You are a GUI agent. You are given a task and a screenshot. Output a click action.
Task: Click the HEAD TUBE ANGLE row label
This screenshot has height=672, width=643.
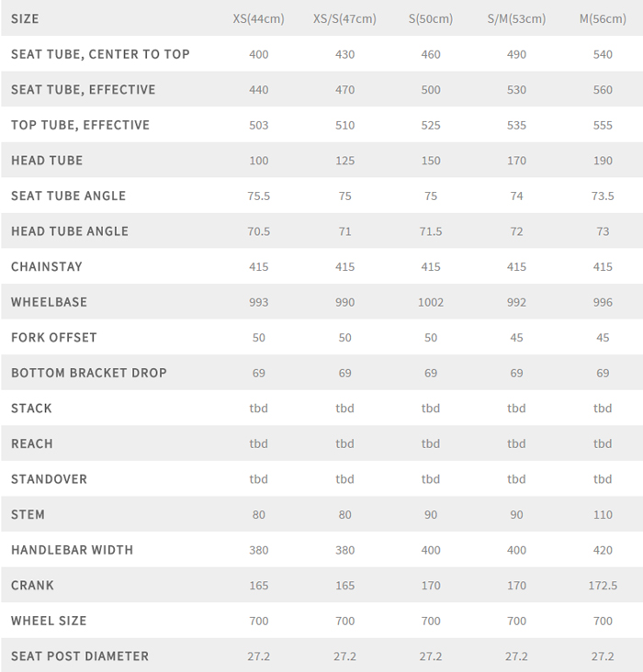pyautogui.click(x=70, y=231)
